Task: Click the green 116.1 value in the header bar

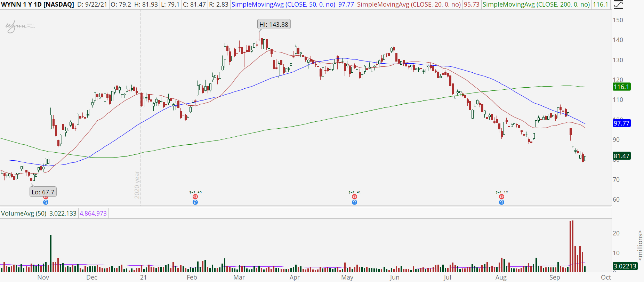Action: 601,5
